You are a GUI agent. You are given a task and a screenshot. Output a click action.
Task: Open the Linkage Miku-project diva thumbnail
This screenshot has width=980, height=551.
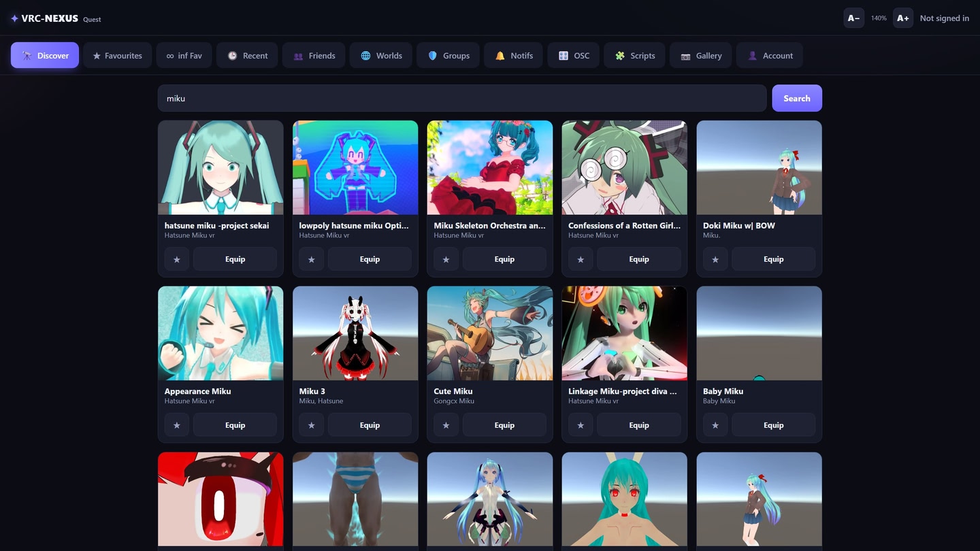click(x=625, y=333)
